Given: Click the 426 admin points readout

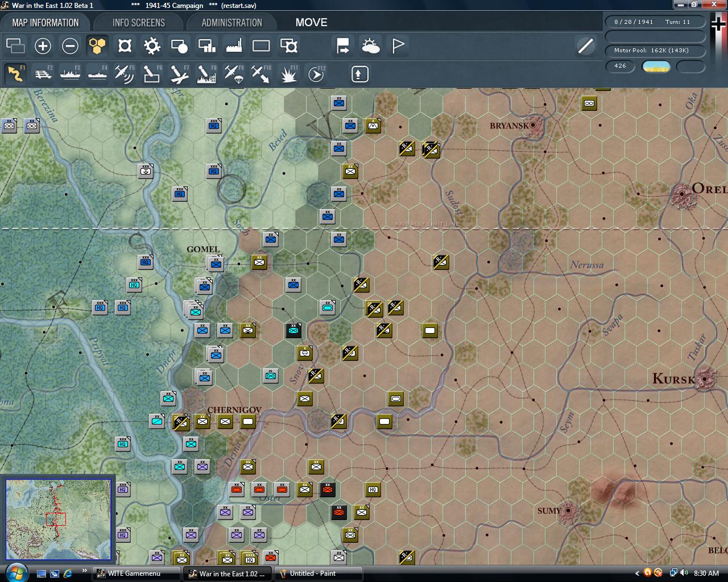Looking at the screenshot, I should coord(621,66).
